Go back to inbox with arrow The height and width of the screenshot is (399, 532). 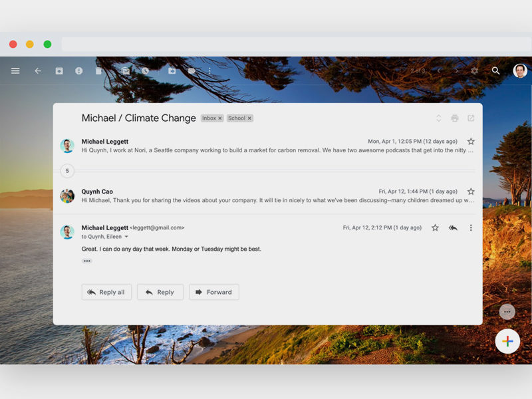[x=38, y=70]
